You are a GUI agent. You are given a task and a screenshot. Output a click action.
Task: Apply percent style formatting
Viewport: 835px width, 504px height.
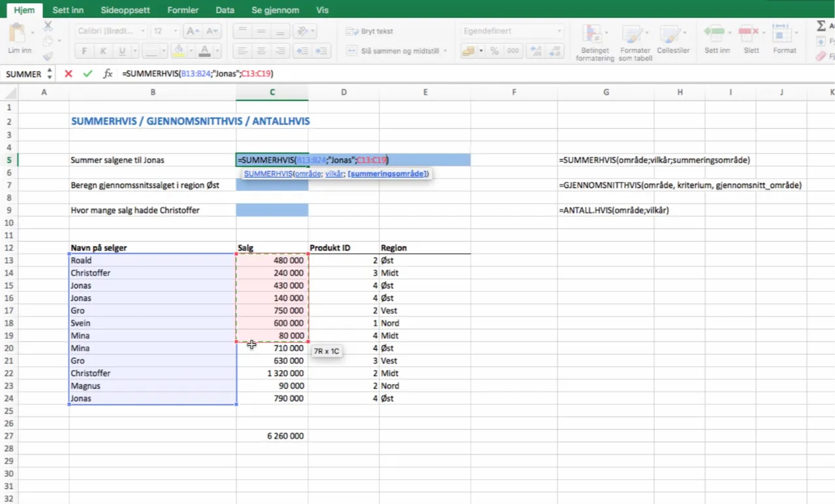coord(494,51)
